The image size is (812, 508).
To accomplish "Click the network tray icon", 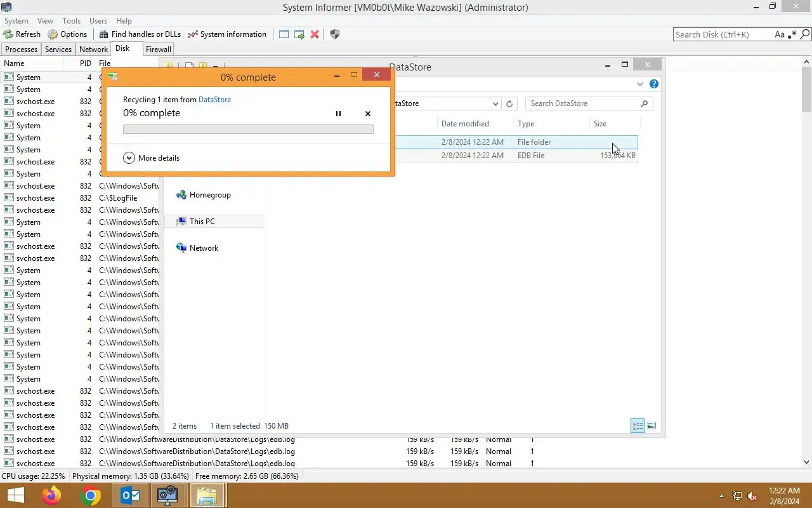I will (737, 496).
